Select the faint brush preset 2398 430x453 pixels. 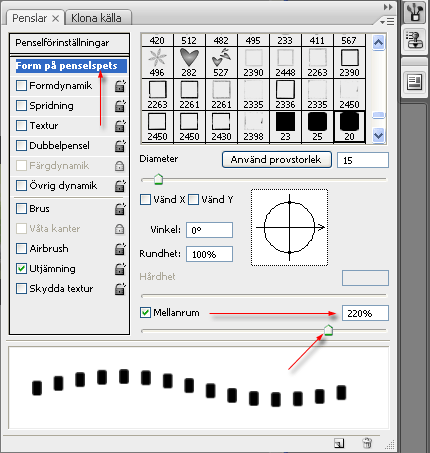pyautogui.click(x=253, y=127)
